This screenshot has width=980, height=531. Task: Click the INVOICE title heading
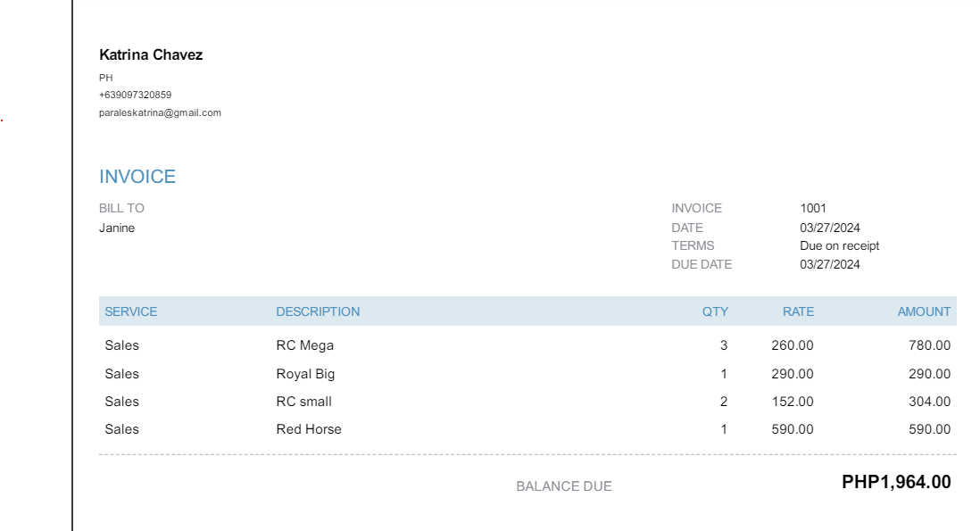tap(137, 177)
